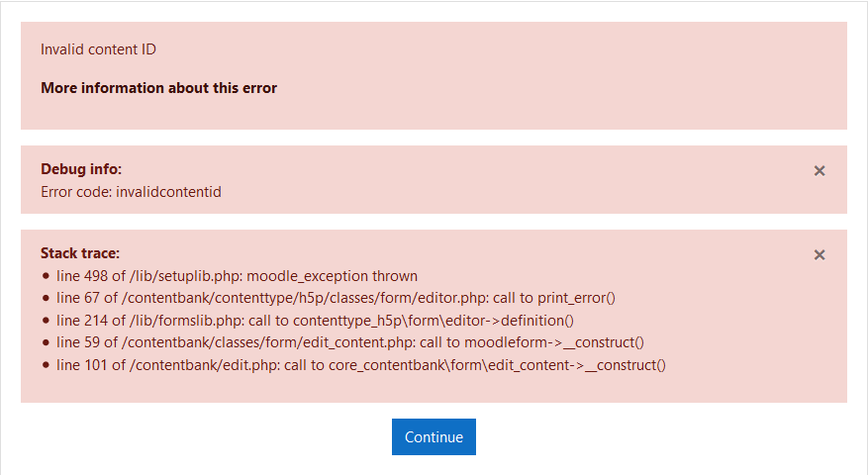The image size is (868, 475).
Task: Click the call to print_error() text
Action: click(x=554, y=298)
